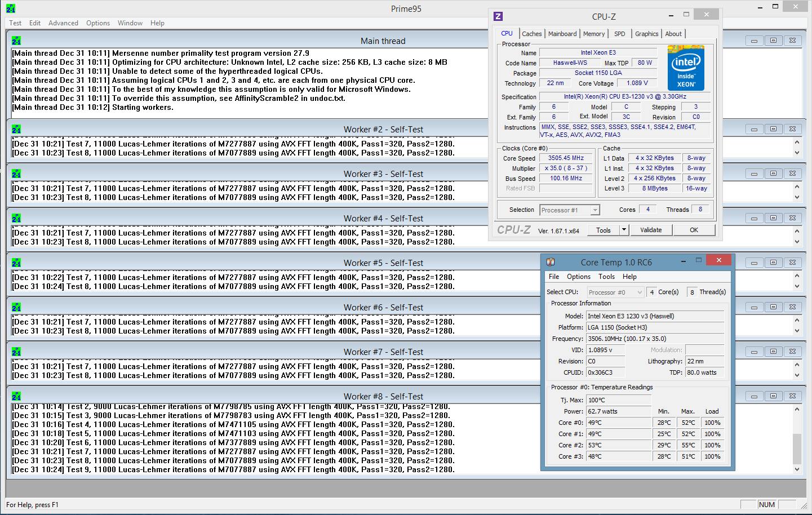
Task: Open the Window menu in Prime95
Action: point(130,23)
